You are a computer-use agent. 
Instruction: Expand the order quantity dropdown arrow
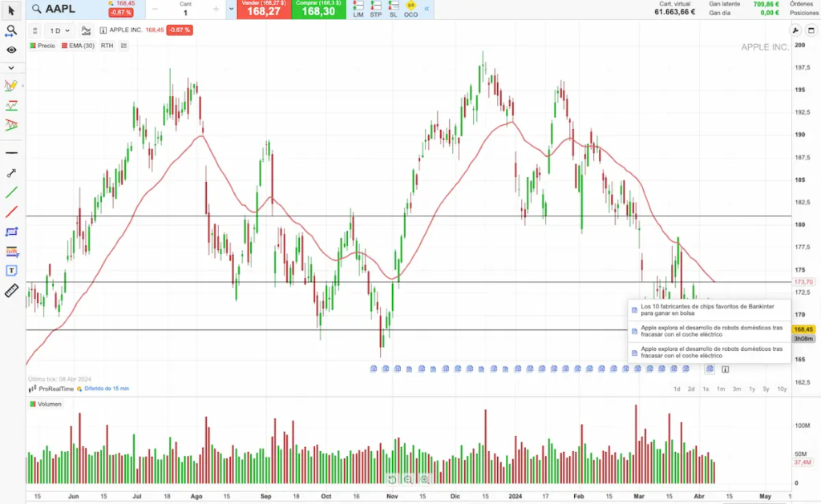231,10
